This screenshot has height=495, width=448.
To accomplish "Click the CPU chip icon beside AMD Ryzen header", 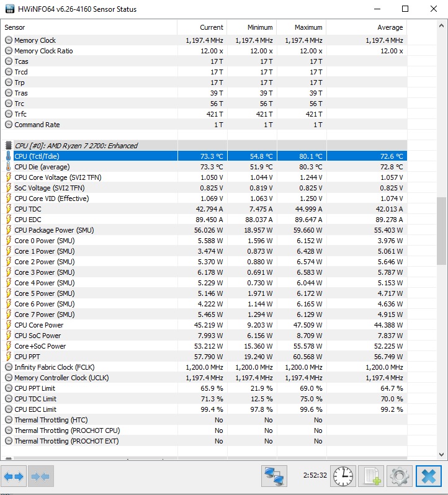I will (x=9, y=146).
